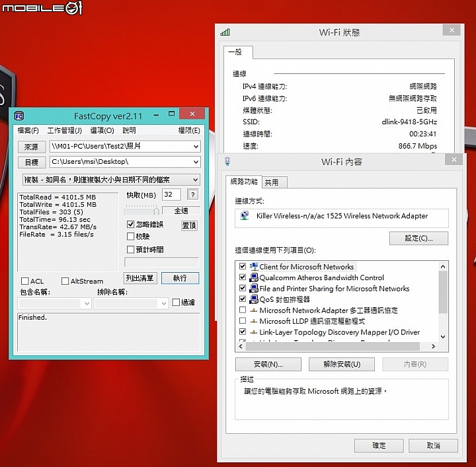This screenshot has width=476, height=467.
Task: Expand the copy mode dropdown
Action: pyautogui.click(x=196, y=180)
